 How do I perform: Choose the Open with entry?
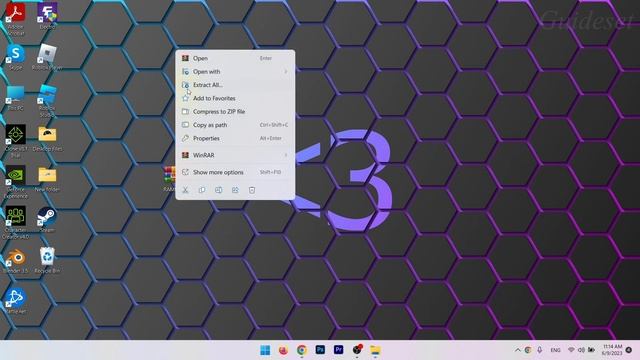[x=235, y=71]
